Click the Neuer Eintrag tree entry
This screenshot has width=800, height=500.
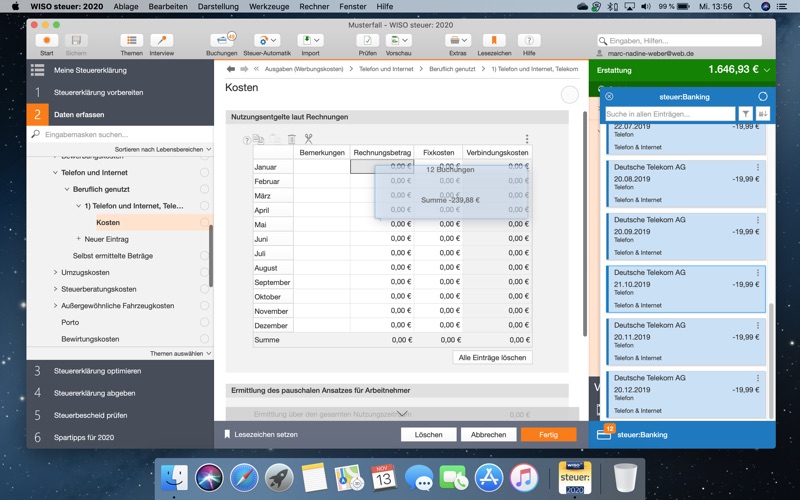(x=106, y=239)
